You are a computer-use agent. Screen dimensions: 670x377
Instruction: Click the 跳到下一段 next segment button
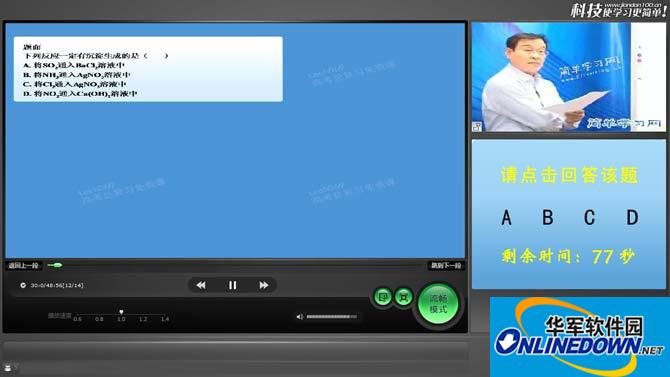tap(446, 265)
